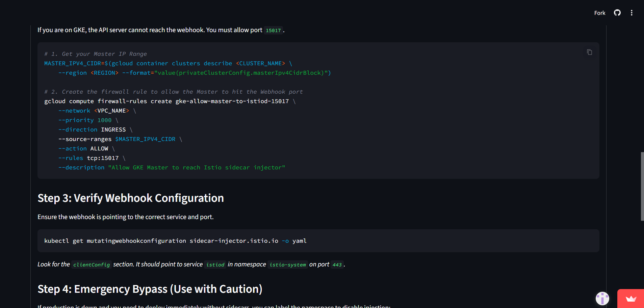This screenshot has height=308, width=644.
Task: Click the Fork button
Action: pyautogui.click(x=599, y=13)
